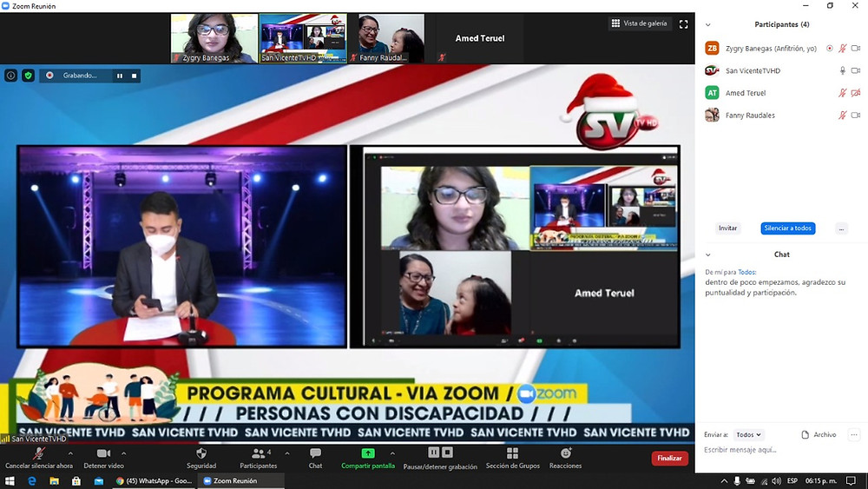Open the Reacciones emoji menu
Image resolution: width=868 pixels, height=489 pixels.
(x=565, y=458)
